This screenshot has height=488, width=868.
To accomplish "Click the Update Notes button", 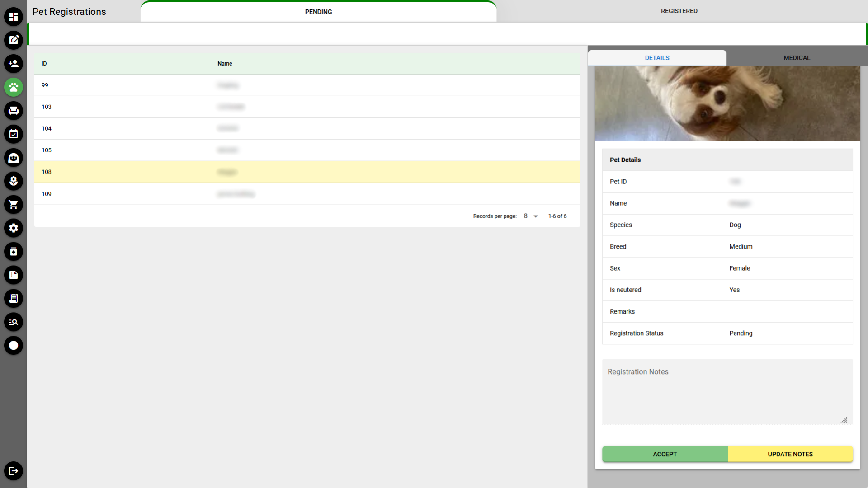I will click(x=790, y=454).
